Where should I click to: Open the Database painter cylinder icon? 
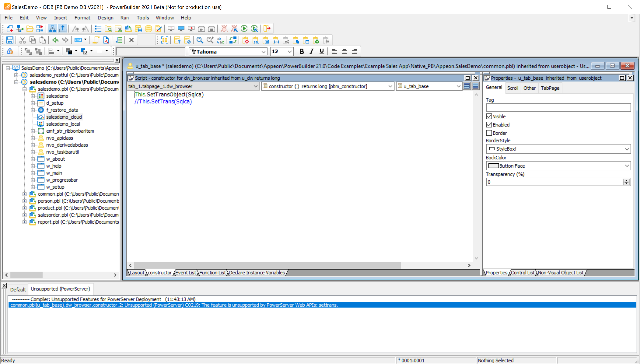(148, 29)
